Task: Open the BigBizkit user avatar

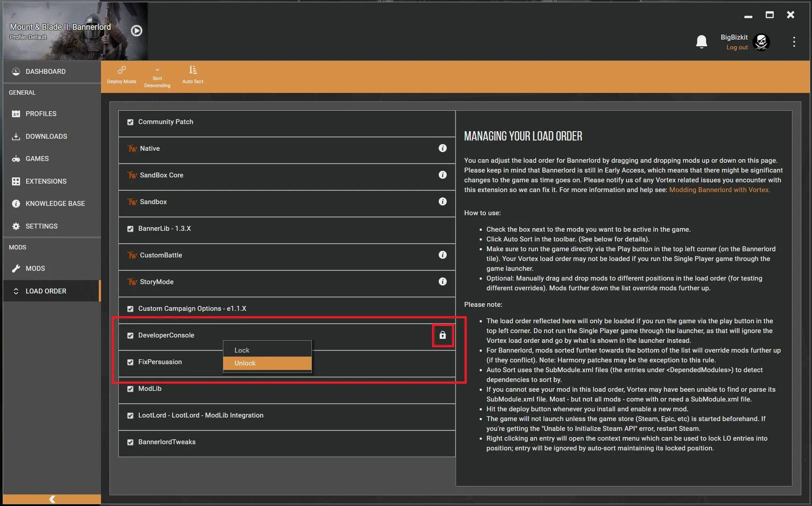Action: point(761,42)
